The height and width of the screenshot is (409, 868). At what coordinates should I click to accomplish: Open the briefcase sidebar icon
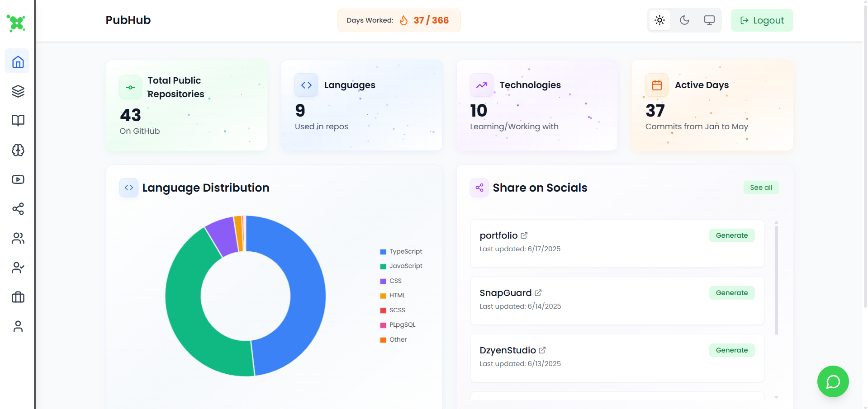tap(18, 297)
